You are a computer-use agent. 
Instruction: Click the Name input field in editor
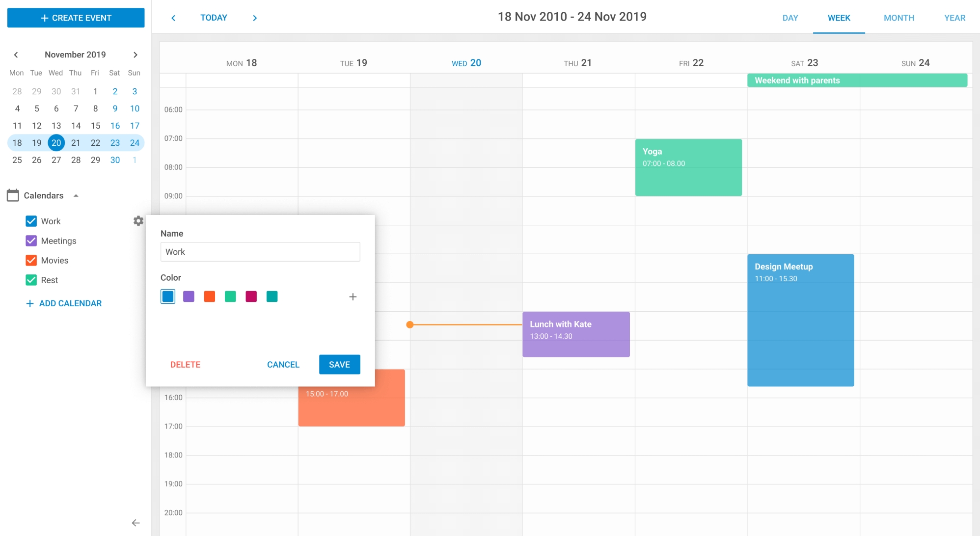point(260,251)
